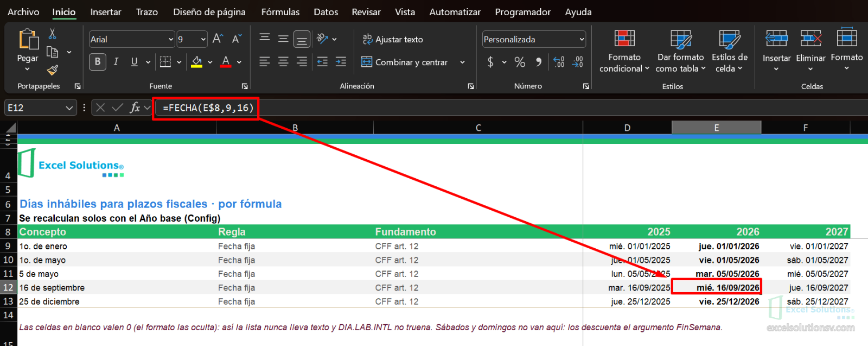Apply the red font color
The image size is (868, 346).
click(226, 62)
